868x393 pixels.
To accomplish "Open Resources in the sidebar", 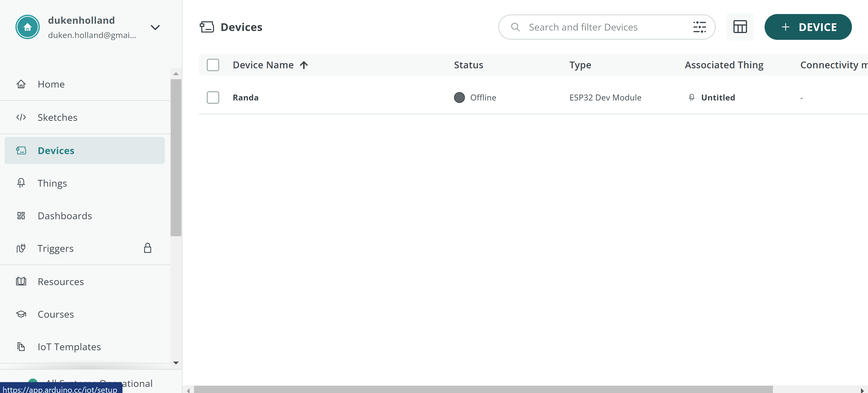I will click(85, 281).
